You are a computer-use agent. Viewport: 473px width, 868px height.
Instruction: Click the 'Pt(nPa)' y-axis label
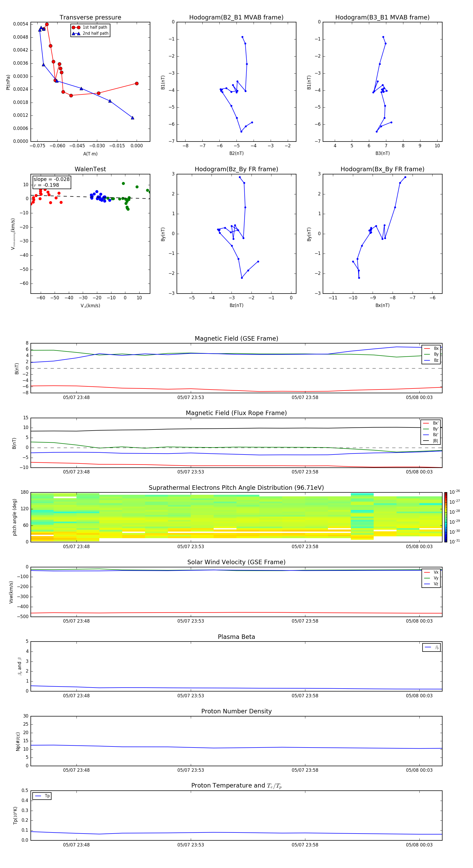coord(8,82)
